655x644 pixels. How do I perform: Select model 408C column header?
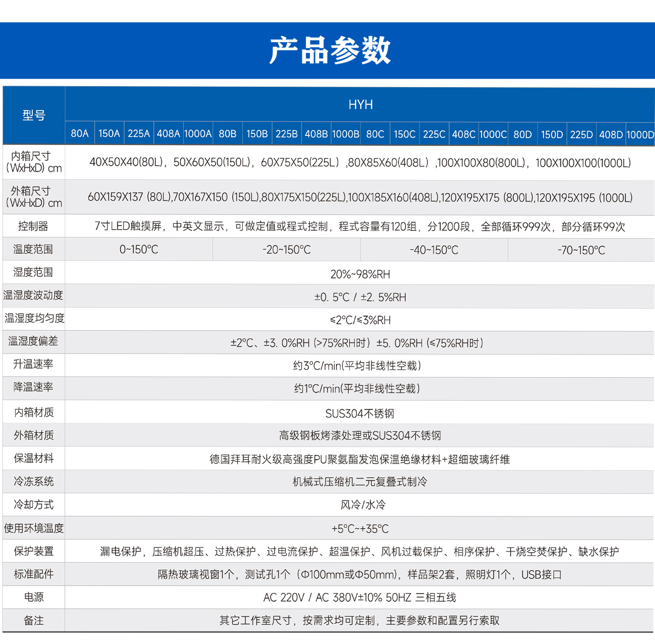464,133
